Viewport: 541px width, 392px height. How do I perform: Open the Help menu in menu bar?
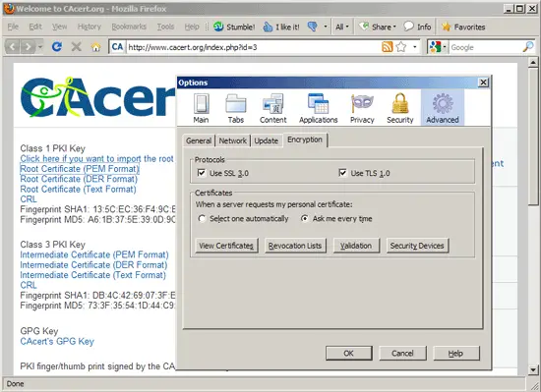192,27
